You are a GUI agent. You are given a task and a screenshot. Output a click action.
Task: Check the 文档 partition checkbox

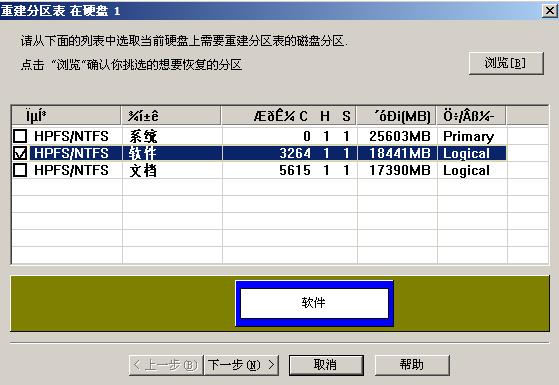[x=20, y=170]
